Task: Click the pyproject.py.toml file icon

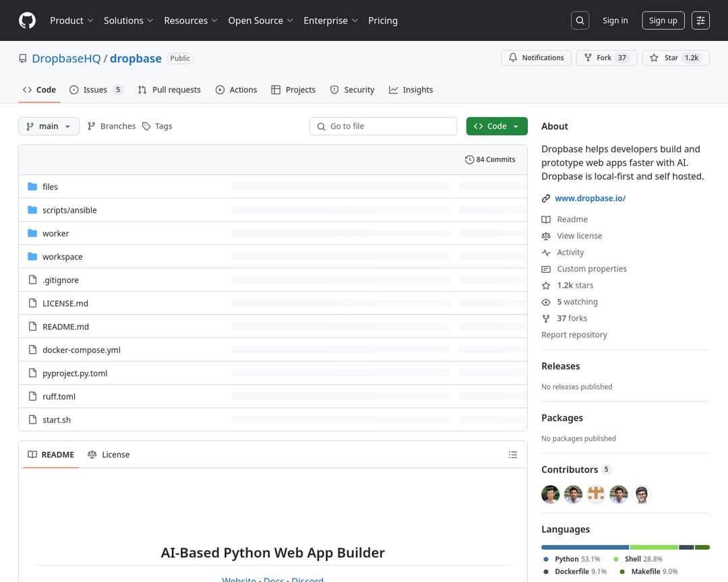Action: (x=32, y=373)
